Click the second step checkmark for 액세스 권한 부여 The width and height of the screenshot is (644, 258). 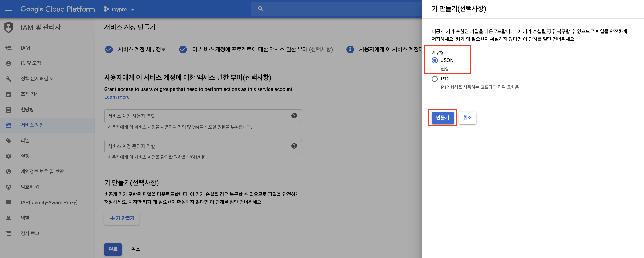coord(183,49)
